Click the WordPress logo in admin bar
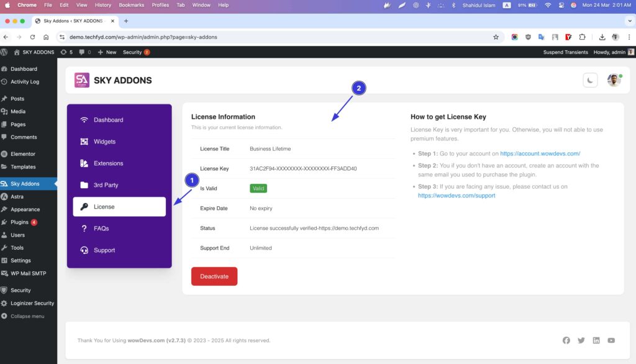Image resolution: width=636 pixels, height=364 pixels. tap(4, 52)
